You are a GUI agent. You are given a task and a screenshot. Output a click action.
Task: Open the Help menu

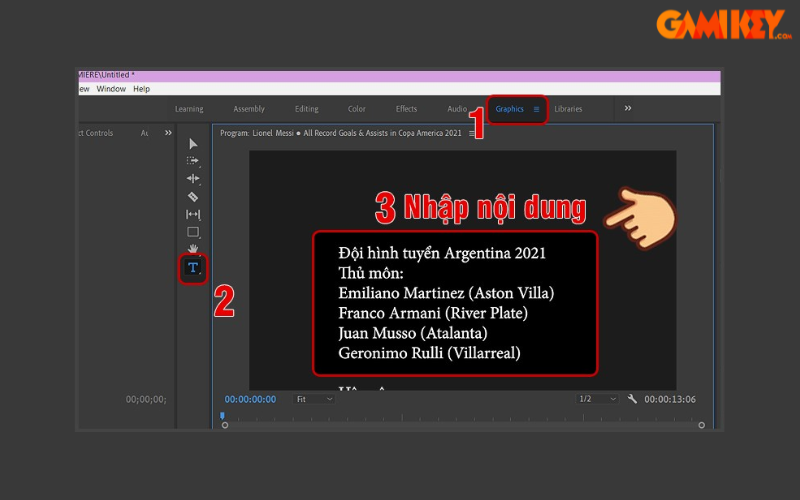[141, 89]
